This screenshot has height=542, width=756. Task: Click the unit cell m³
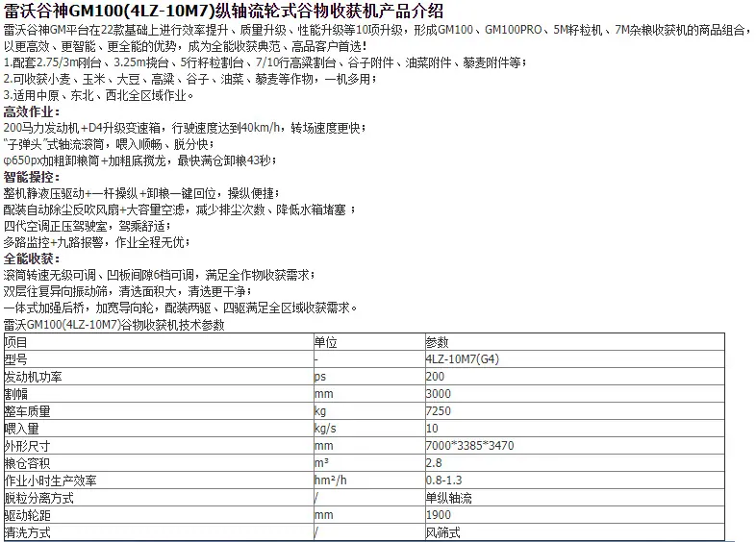point(321,463)
